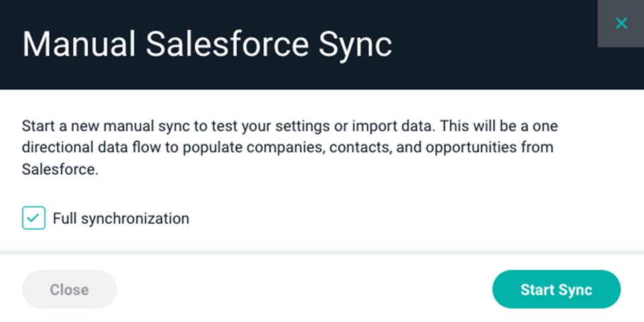Screen dimensions: 644x322
Task: Click the word "Sync" in the dialog title
Action: pos(355,45)
